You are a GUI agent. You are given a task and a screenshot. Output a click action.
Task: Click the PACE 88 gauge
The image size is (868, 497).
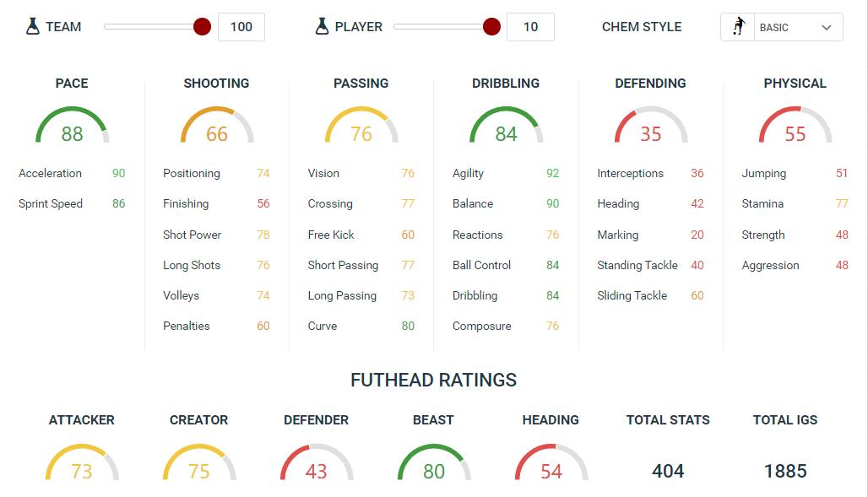pyautogui.click(x=72, y=125)
